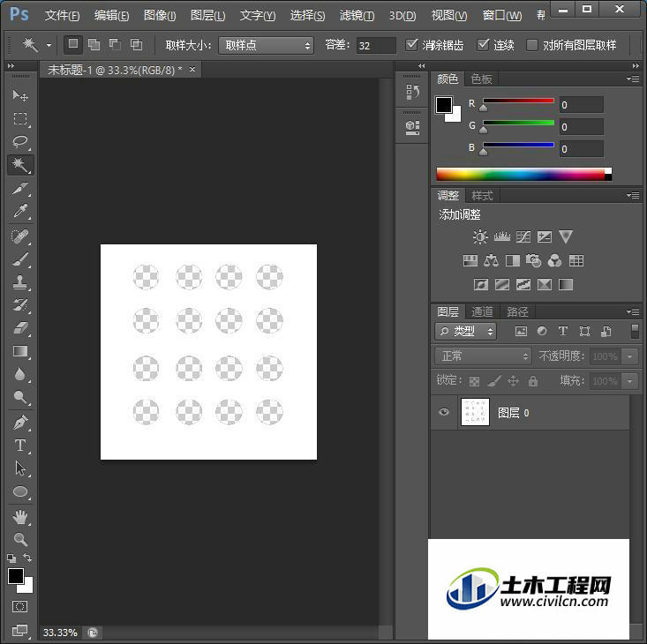Screen dimensions: 647x644
Task: Click the 容差 tolerance input field
Action: click(x=375, y=45)
